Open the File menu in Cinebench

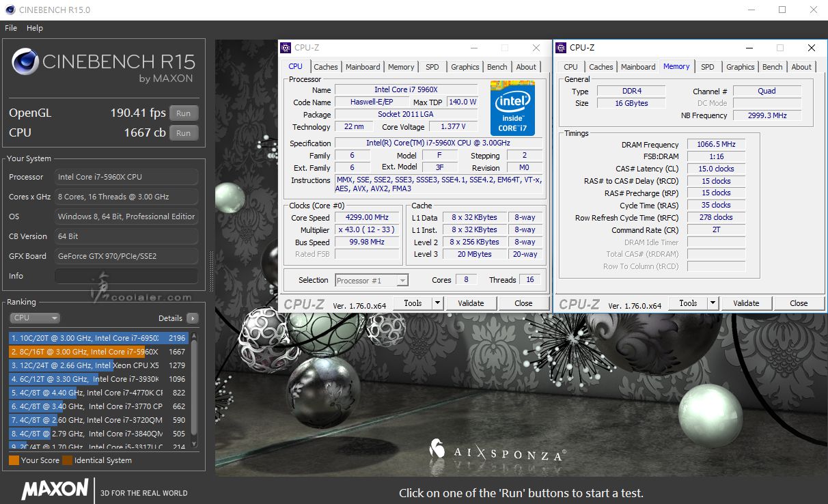(11, 28)
